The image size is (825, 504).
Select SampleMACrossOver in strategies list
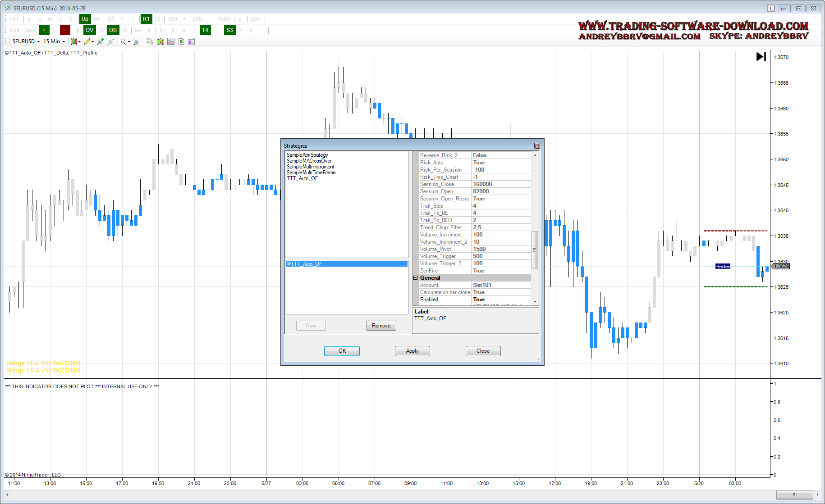pyautogui.click(x=309, y=161)
